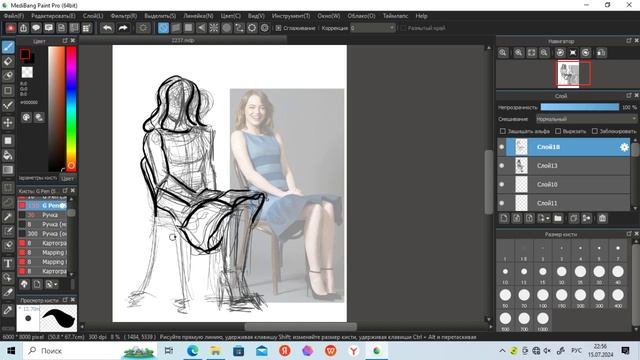Screen dimensions: 640x360
Task: Open the Help menu
Action: coord(421,16)
